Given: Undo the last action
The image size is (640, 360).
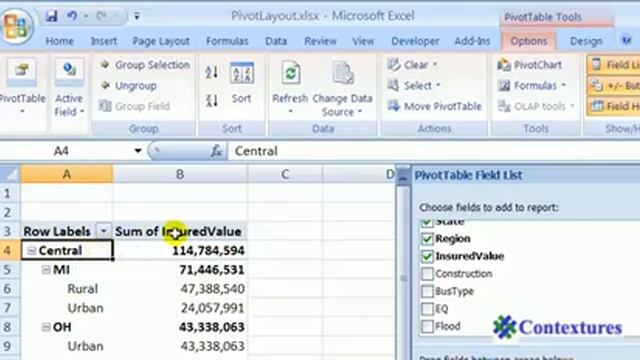Looking at the screenshot, I should pos(72,16).
